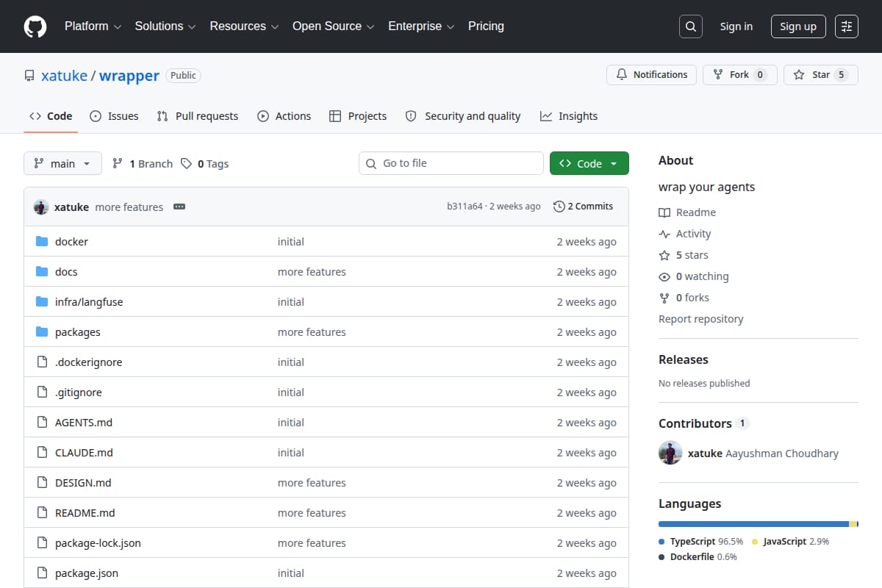882x588 pixels.
Task: Click the JavaScript 2.9% language entry
Action: click(x=791, y=542)
